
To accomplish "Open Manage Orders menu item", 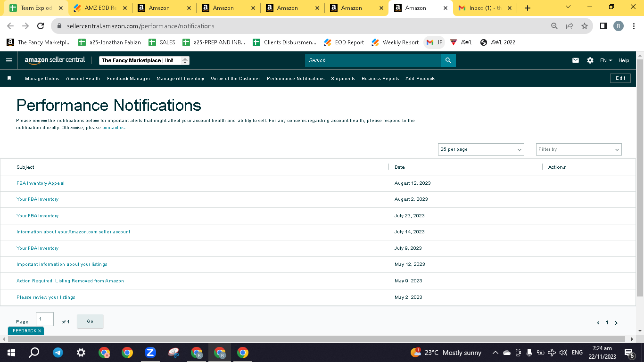I will pos(42,79).
